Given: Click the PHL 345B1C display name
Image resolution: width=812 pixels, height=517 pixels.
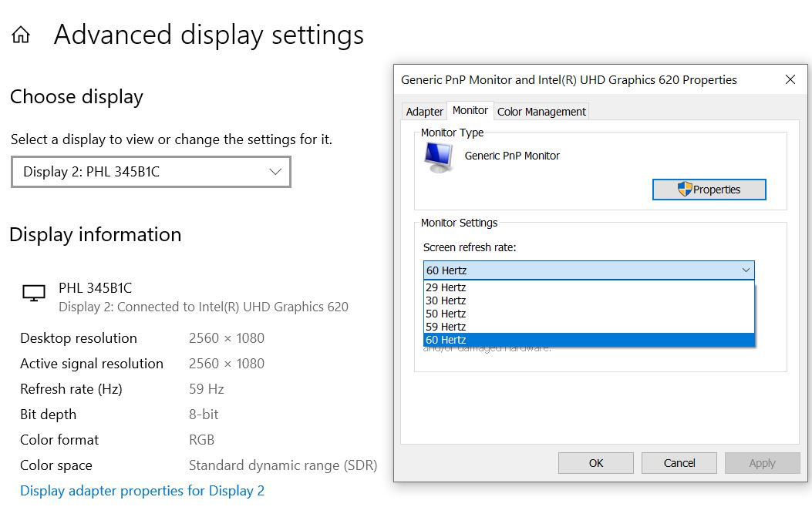Looking at the screenshot, I should [96, 287].
